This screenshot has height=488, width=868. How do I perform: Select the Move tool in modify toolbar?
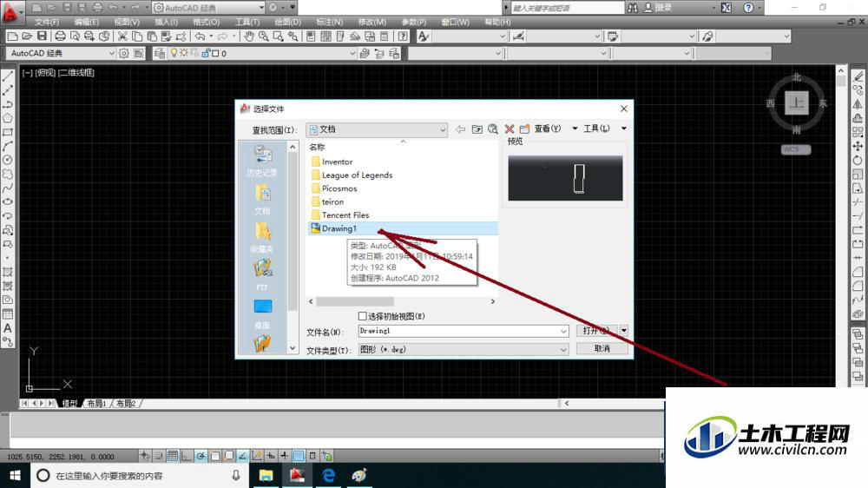pos(858,146)
